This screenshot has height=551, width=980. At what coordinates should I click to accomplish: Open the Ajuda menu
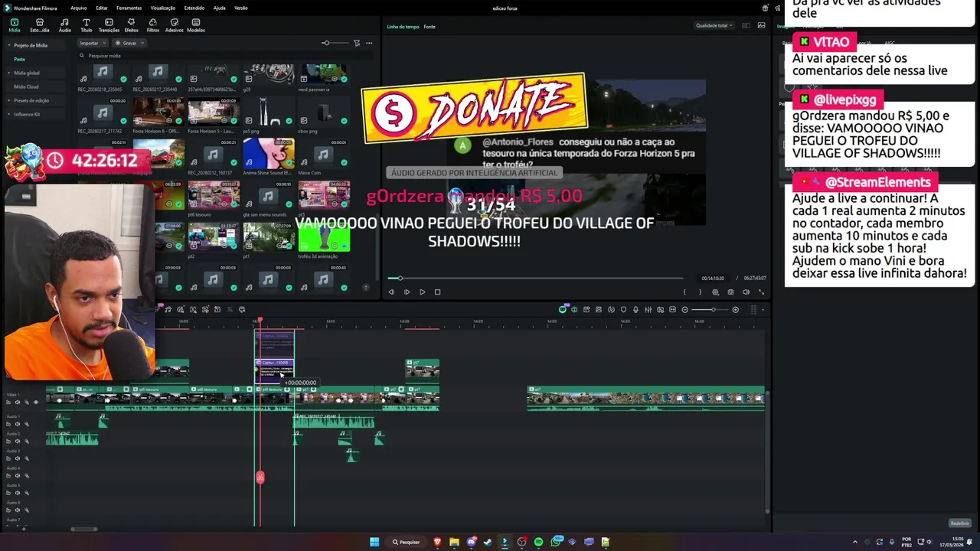(219, 8)
